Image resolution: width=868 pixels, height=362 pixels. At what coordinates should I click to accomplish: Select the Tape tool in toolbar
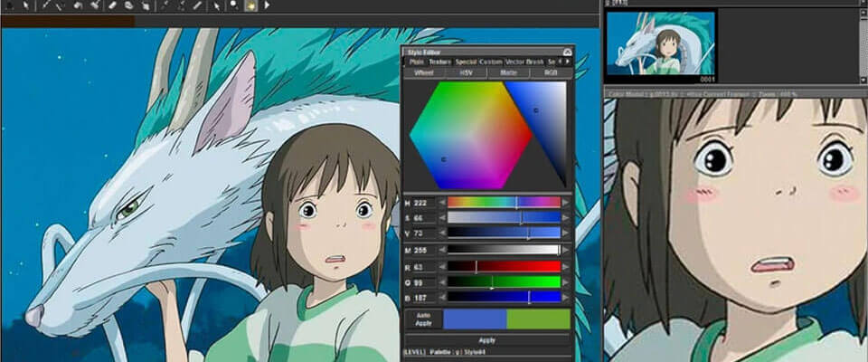coord(129,5)
